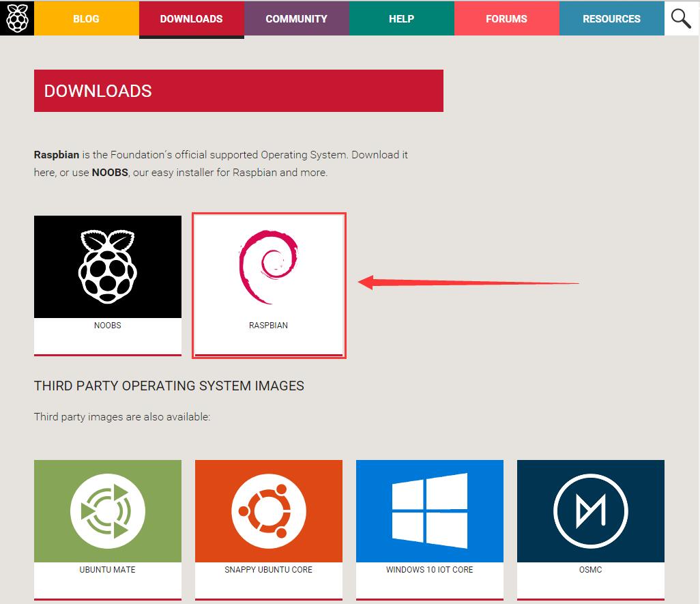Go to the Community tab
The image size is (700, 604).
click(296, 18)
